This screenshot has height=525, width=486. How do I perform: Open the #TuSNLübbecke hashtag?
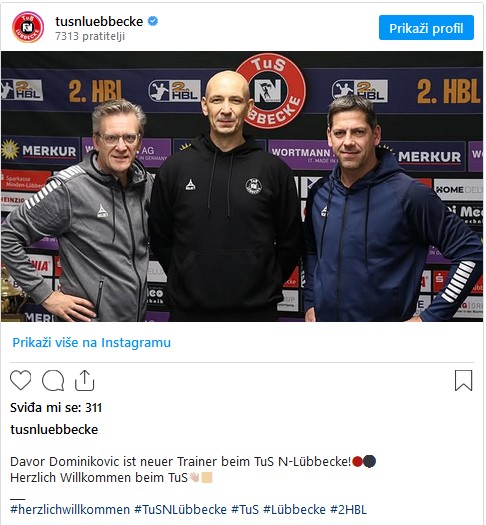click(x=180, y=509)
